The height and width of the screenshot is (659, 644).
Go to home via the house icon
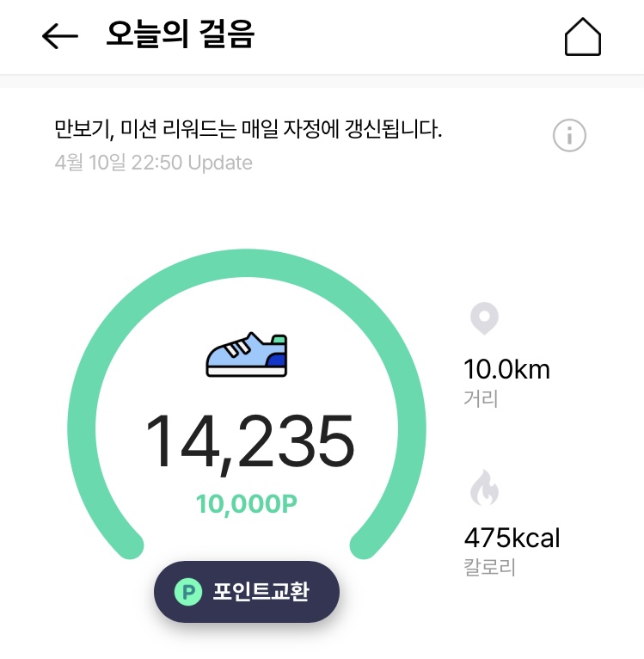[582, 37]
